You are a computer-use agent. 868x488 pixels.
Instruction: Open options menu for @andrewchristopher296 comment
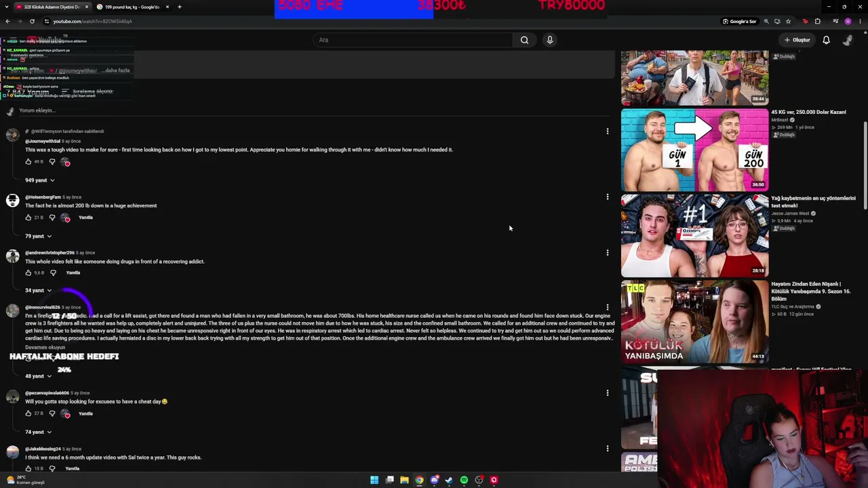tap(608, 253)
